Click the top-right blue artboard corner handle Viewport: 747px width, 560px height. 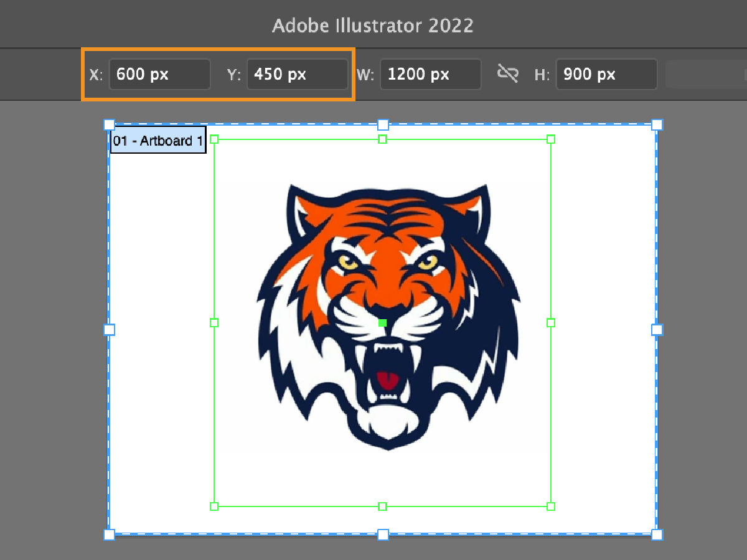(x=657, y=124)
